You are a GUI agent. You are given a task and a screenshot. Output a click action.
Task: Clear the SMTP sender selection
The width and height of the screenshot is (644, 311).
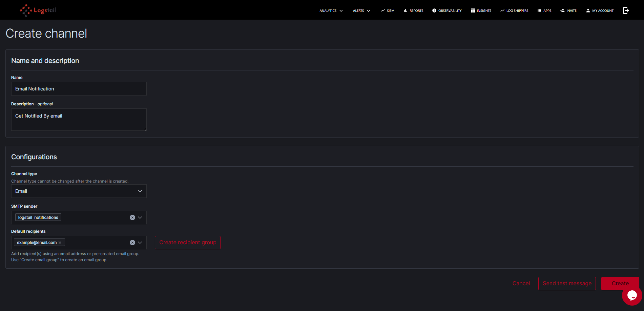pos(132,217)
